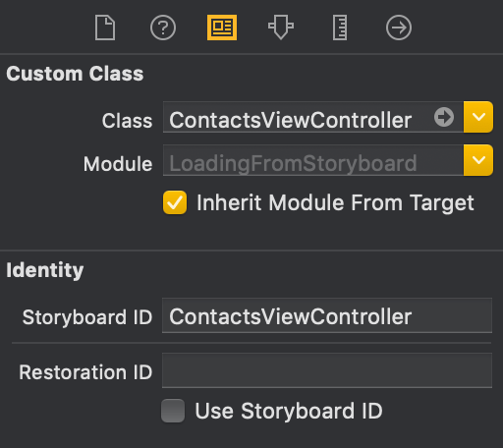Viewport: 503px width, 448px height.
Task: Open the Connections inspector arrow icon
Action: 399,28
